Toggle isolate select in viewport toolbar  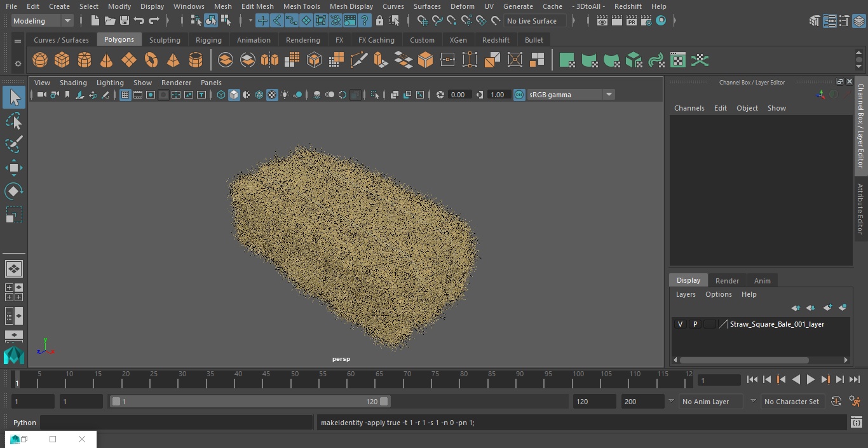pyautogui.click(x=375, y=95)
